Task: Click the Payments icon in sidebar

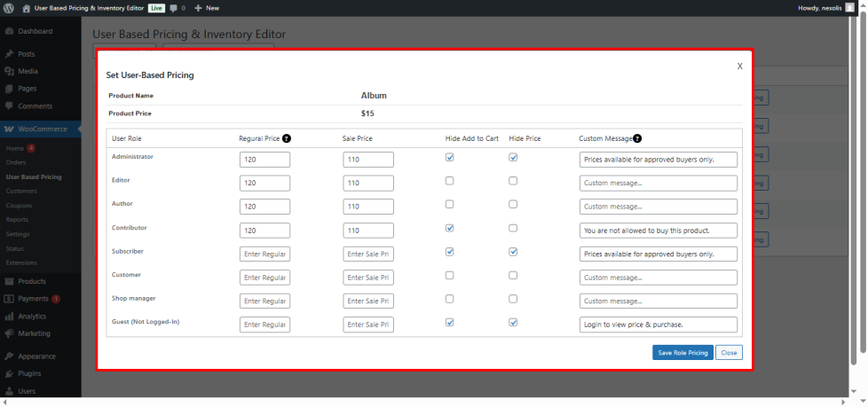Action: coord(9,299)
